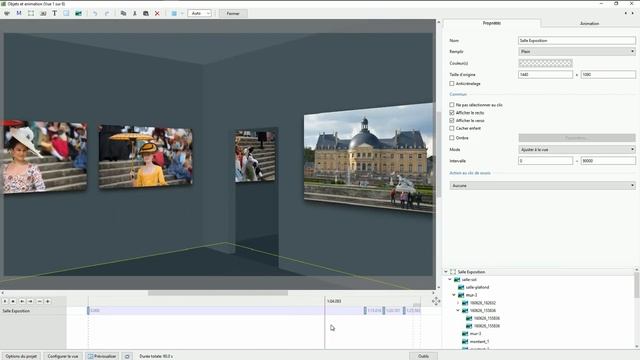640x360 pixels.
Task: Click the château photo in the canvas
Action: click(x=368, y=158)
